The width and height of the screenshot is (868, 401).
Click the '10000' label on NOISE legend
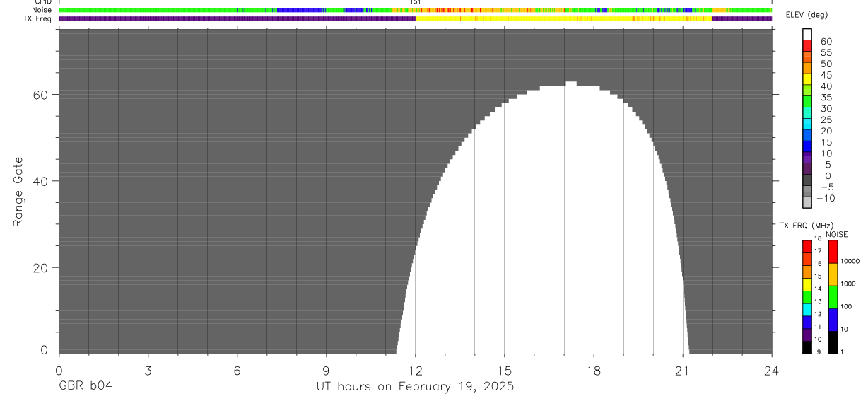pos(850,261)
